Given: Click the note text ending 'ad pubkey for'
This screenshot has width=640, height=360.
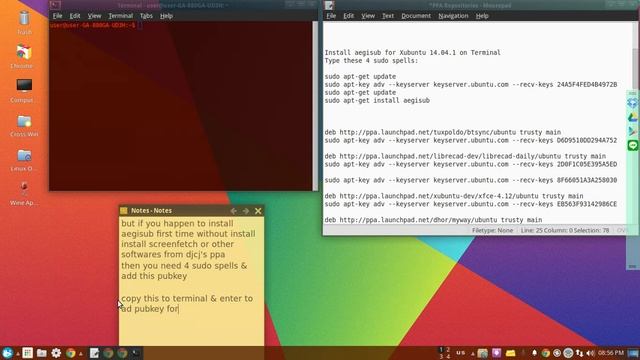Looking at the screenshot, I should click(x=150, y=309).
